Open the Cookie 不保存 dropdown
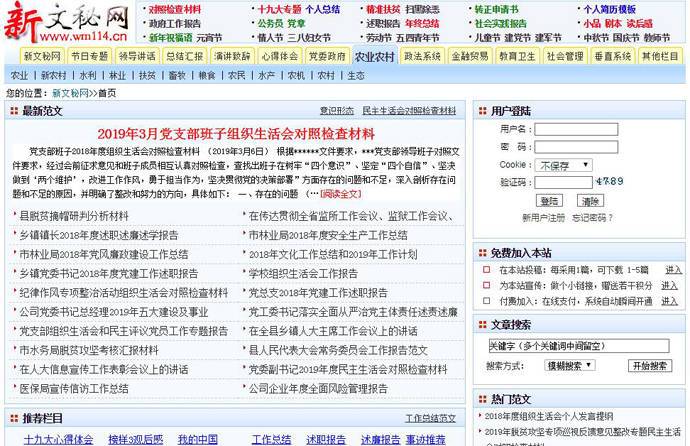This screenshot has height=446, width=690. tap(564, 165)
